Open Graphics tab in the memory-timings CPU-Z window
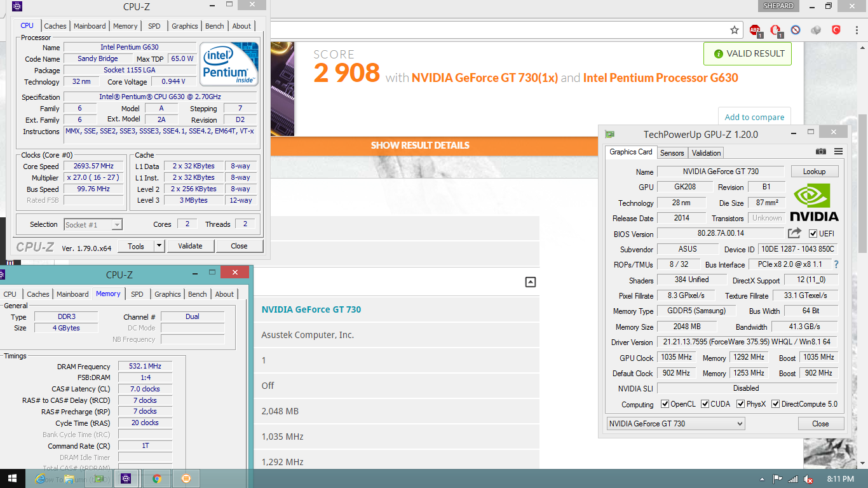 coord(168,294)
